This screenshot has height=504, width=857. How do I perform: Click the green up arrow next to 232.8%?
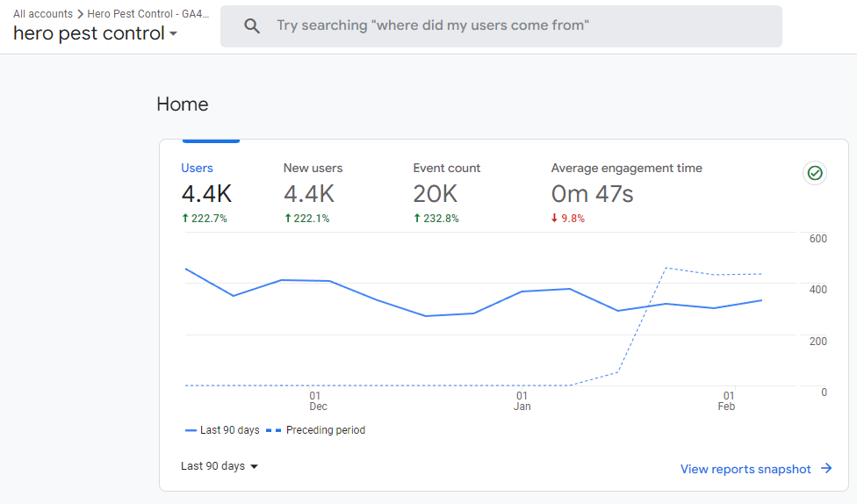click(417, 219)
